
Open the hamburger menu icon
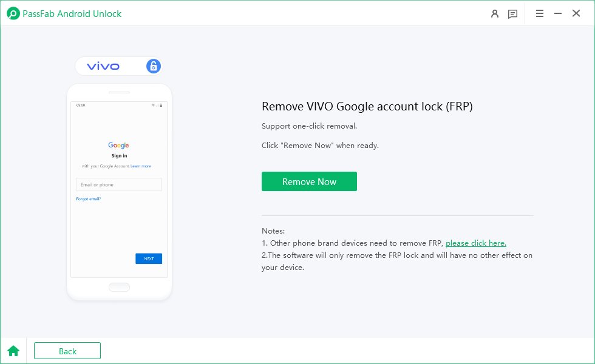point(540,13)
